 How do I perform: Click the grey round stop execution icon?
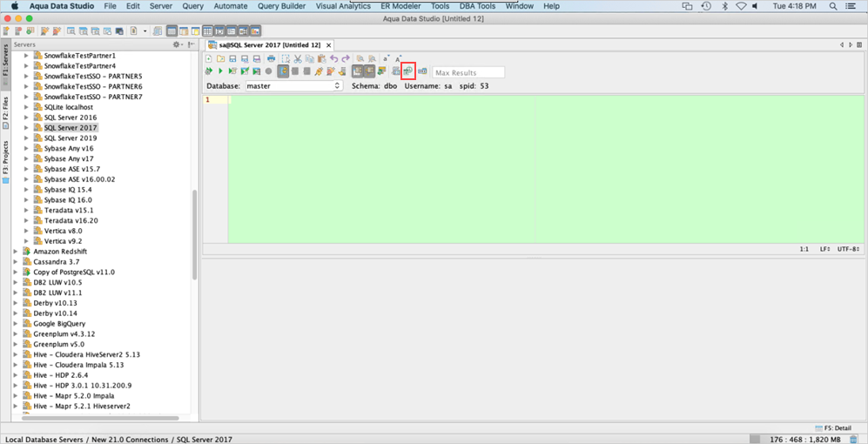pyautogui.click(x=268, y=71)
